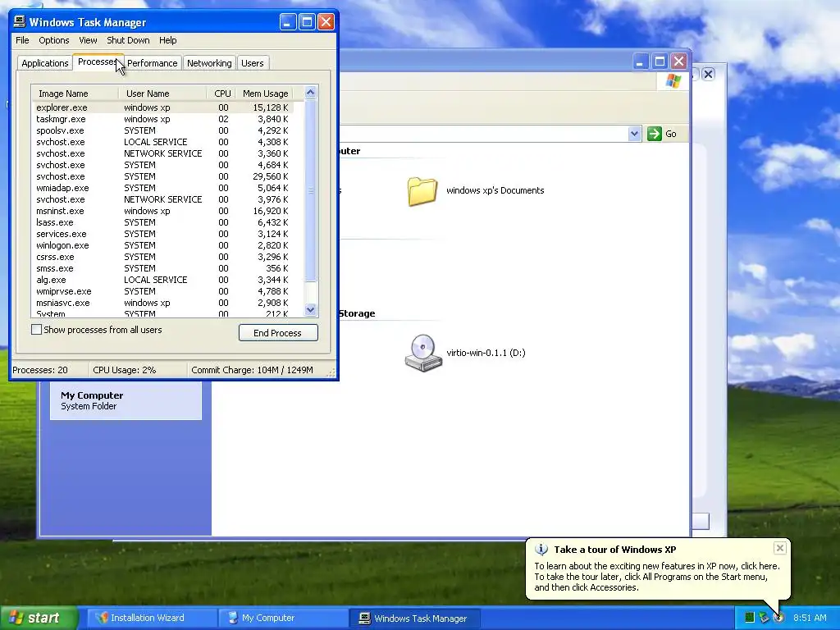Sort processes by Image Name column
840x630 pixels.
pyautogui.click(x=75, y=94)
